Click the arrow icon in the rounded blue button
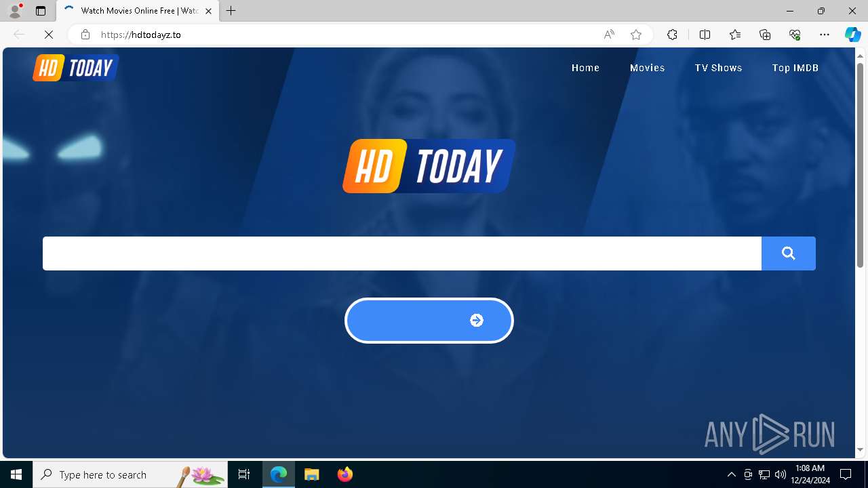The width and height of the screenshot is (868, 488). click(x=477, y=321)
